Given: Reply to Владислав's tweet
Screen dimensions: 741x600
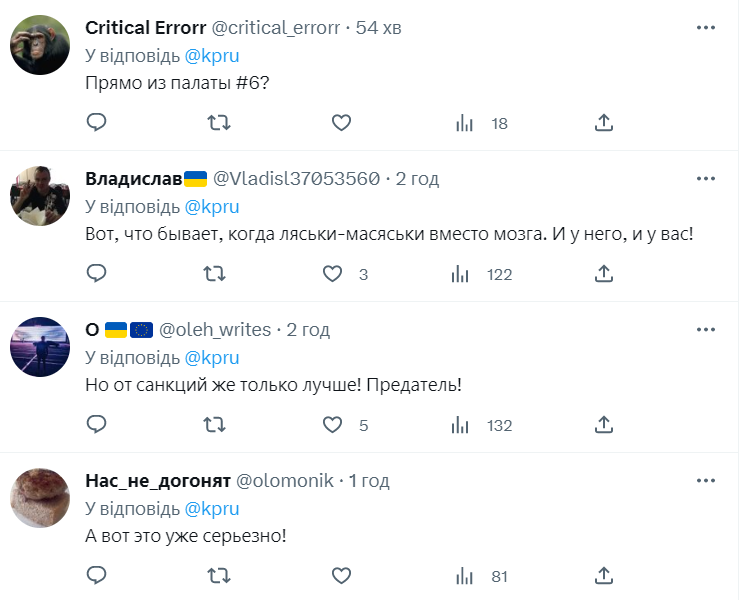Looking at the screenshot, I should 97,274.
